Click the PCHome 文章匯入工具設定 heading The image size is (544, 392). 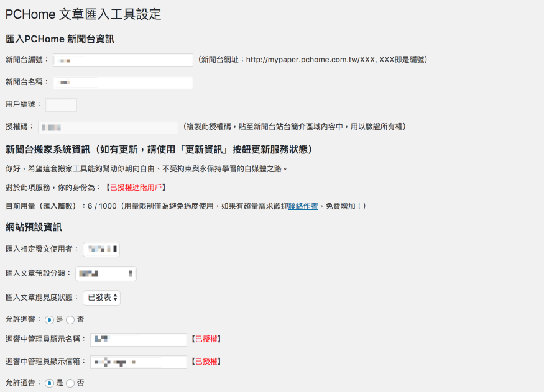click(x=83, y=14)
